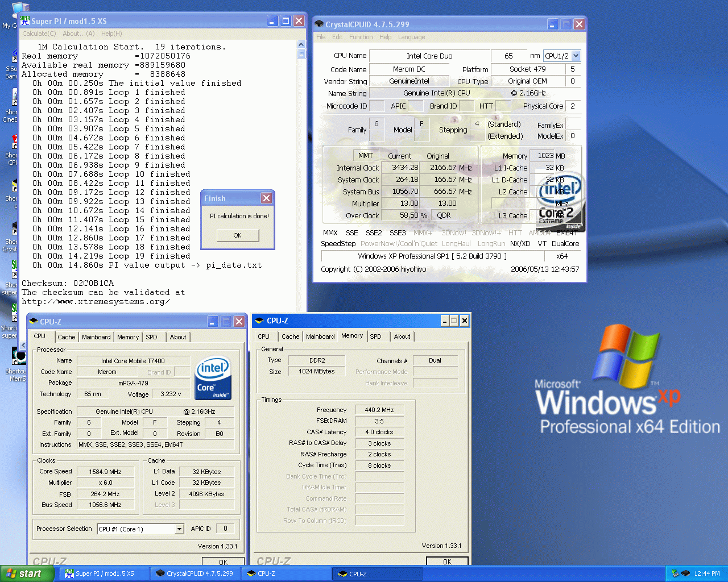
Task: Switch to Cache tab in right CPU-Z window
Action: point(291,336)
